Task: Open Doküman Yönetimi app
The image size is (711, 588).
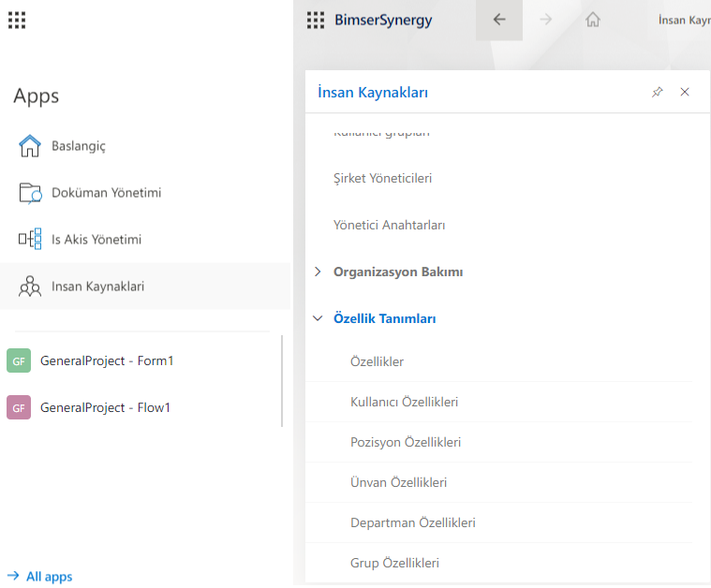Action: (x=106, y=193)
